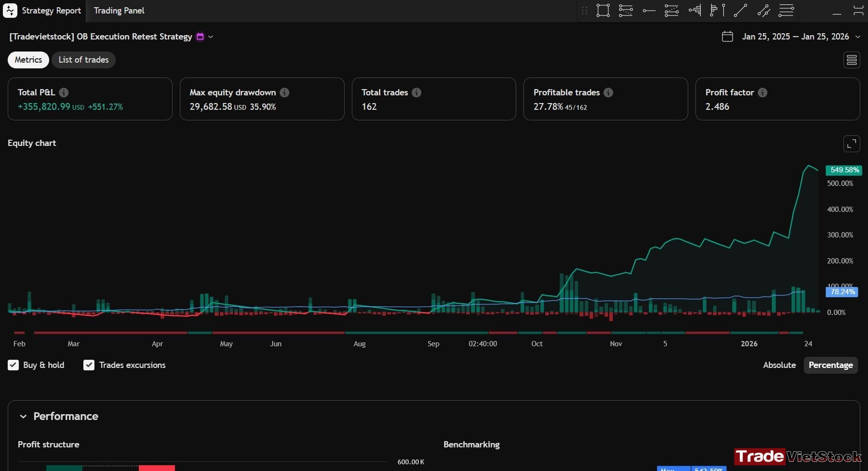Switch to the Trading Panel tab
Image resolution: width=868 pixels, height=471 pixels.
click(x=119, y=11)
